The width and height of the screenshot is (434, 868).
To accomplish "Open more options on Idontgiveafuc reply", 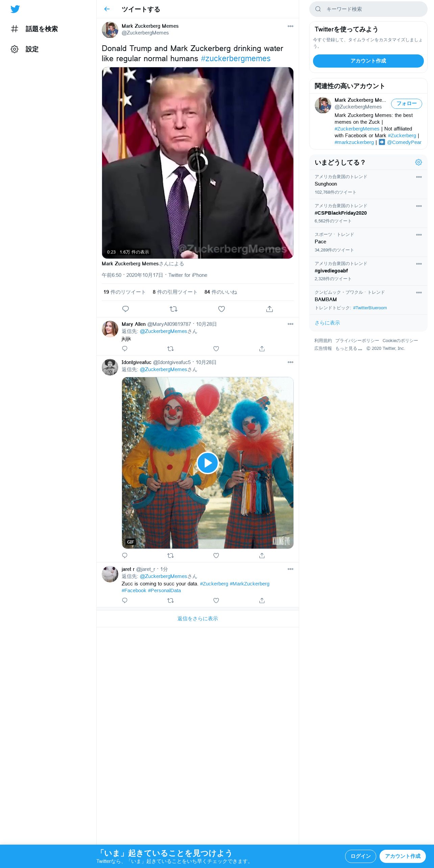I will tap(290, 362).
